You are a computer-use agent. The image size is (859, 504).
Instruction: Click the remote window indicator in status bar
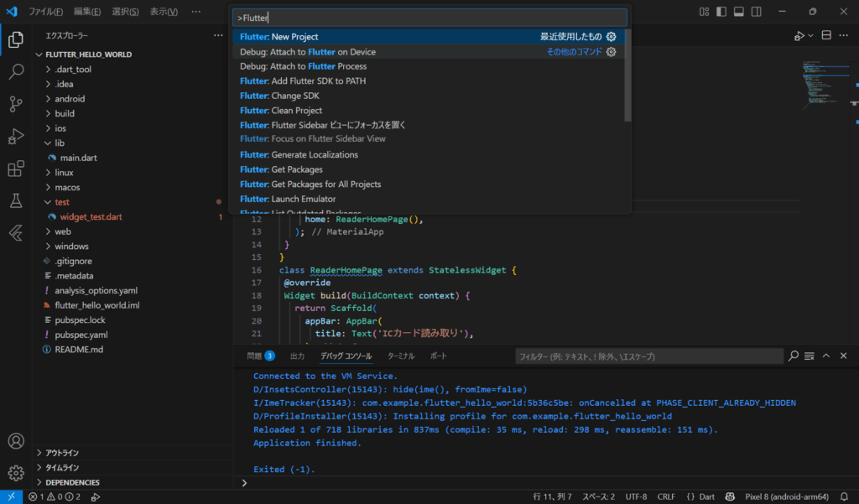click(11, 497)
